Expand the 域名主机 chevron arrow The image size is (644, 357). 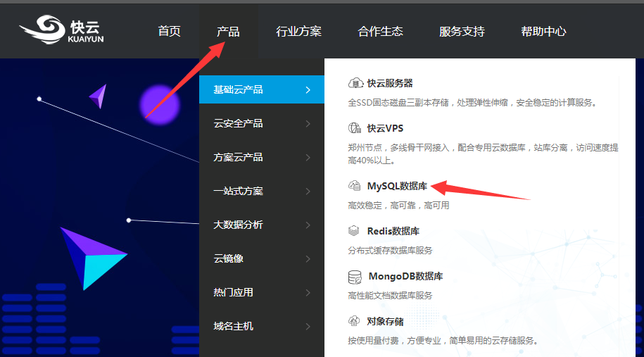[308, 326]
